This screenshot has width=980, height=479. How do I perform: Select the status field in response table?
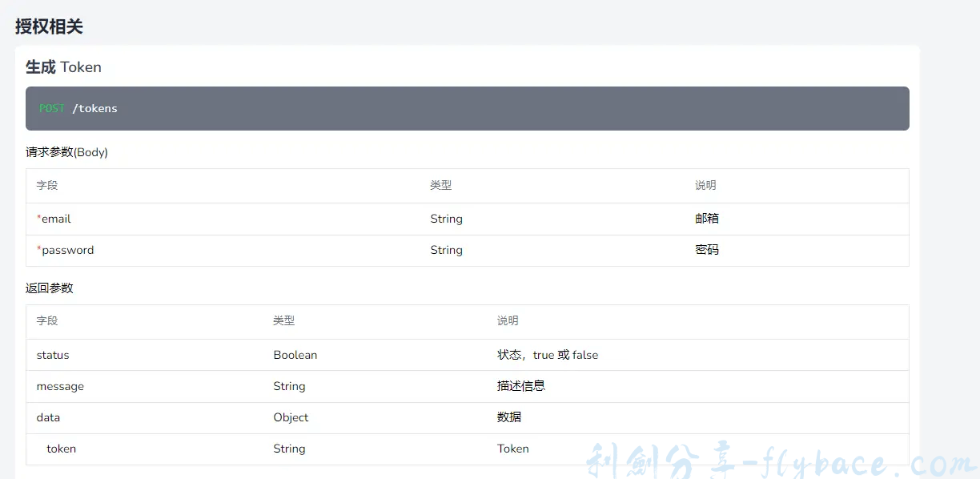(x=53, y=355)
